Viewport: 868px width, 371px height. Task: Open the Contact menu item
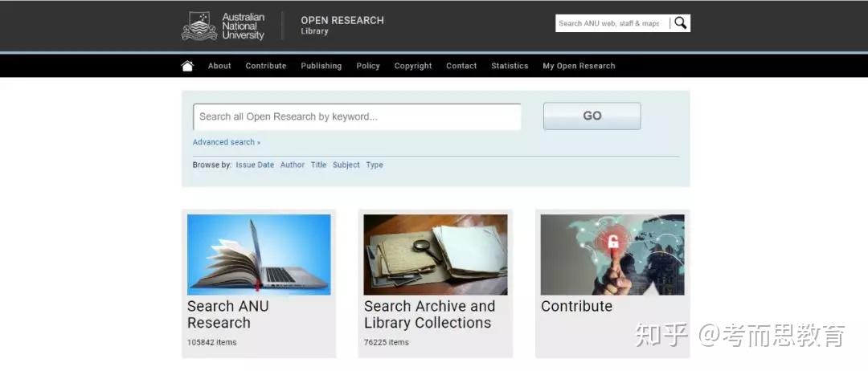[x=461, y=66]
